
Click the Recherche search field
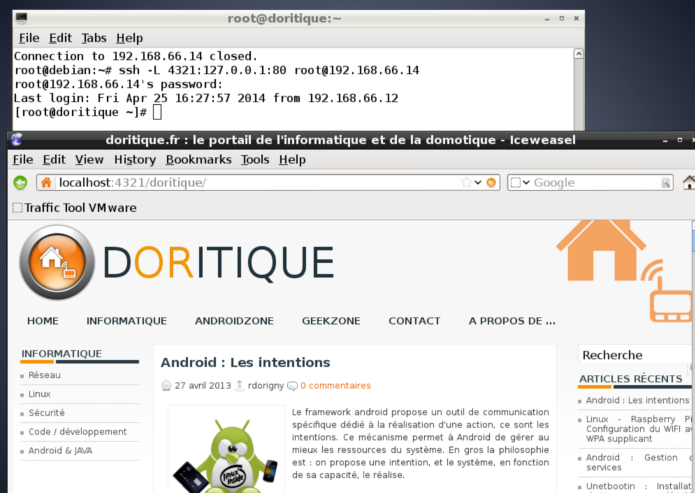(x=635, y=355)
